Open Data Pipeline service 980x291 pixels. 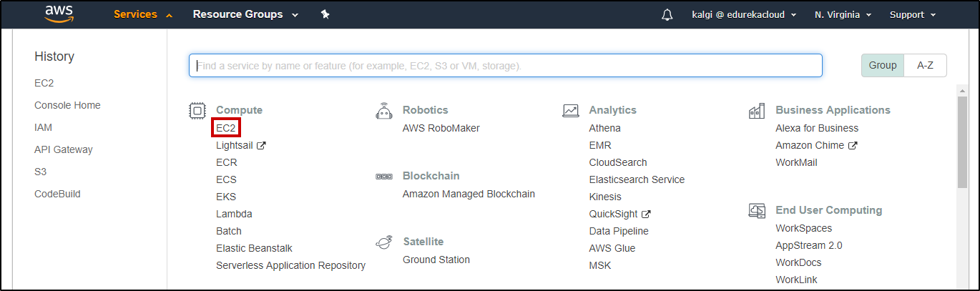tap(619, 231)
